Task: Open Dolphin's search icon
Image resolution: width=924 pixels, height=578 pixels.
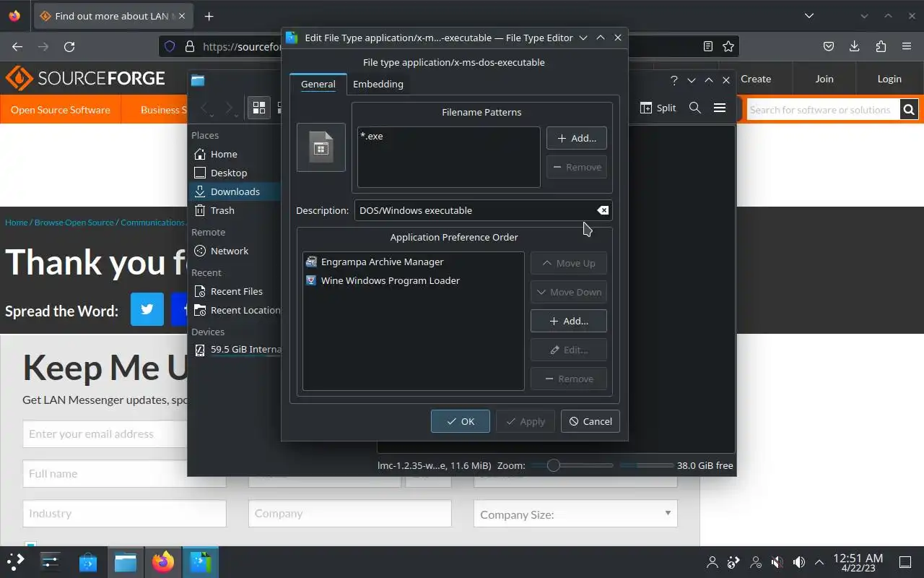Action: 695,108
